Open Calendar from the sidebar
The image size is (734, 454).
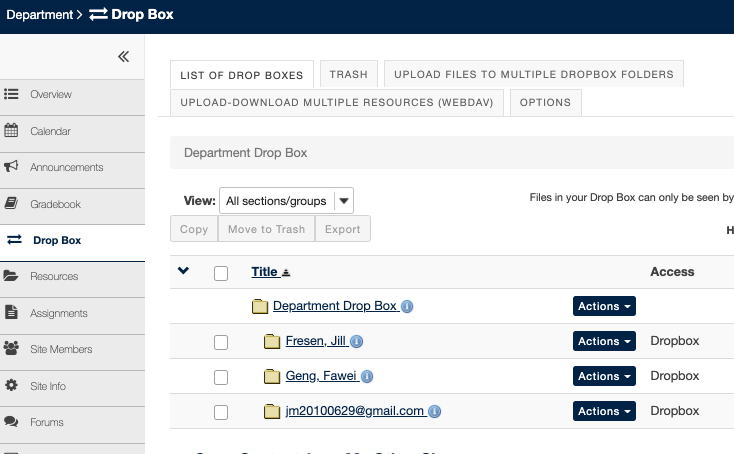tap(50, 131)
